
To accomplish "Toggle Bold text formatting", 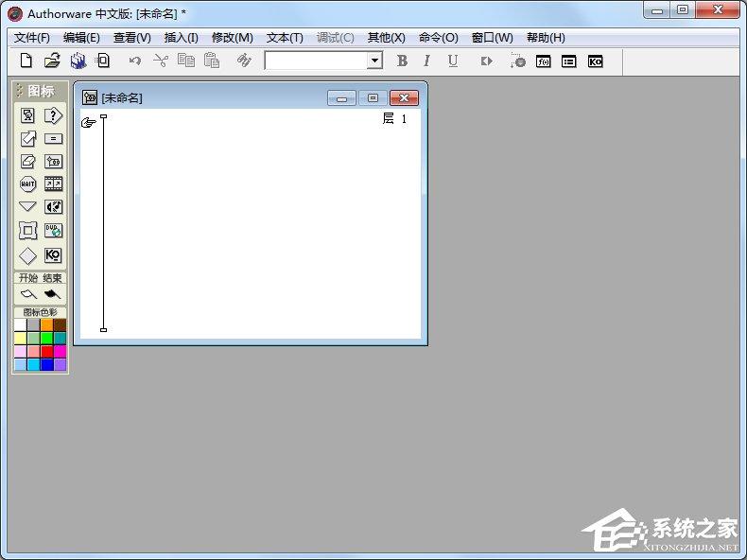I will point(402,61).
